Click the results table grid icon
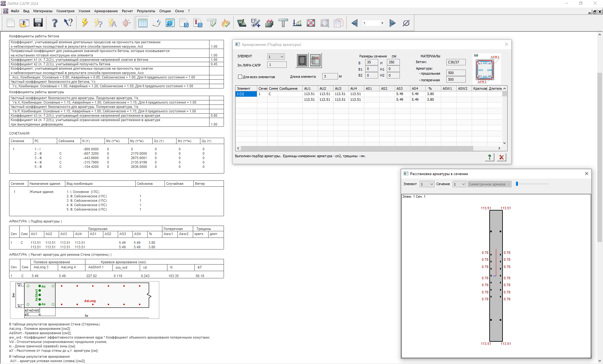The image size is (603, 364). [x=143, y=23]
